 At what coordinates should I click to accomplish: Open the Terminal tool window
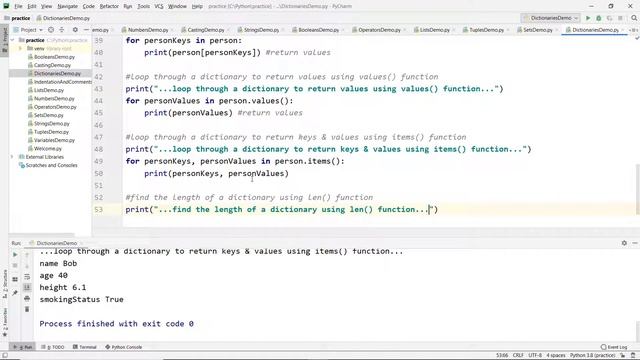click(84, 347)
